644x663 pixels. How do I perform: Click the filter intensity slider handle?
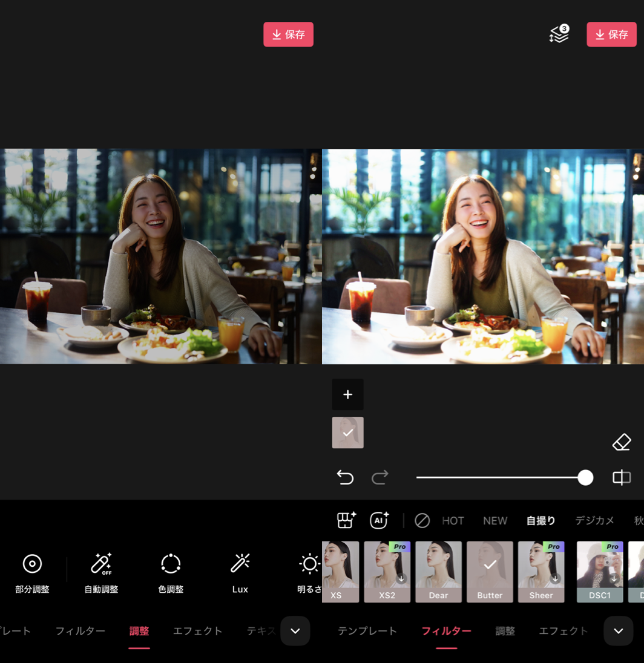[585, 477]
